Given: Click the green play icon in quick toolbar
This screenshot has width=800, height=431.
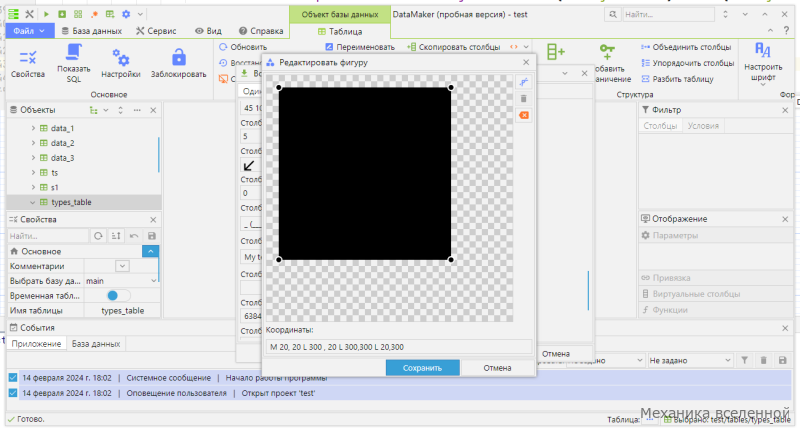Looking at the screenshot, I should point(46,14).
